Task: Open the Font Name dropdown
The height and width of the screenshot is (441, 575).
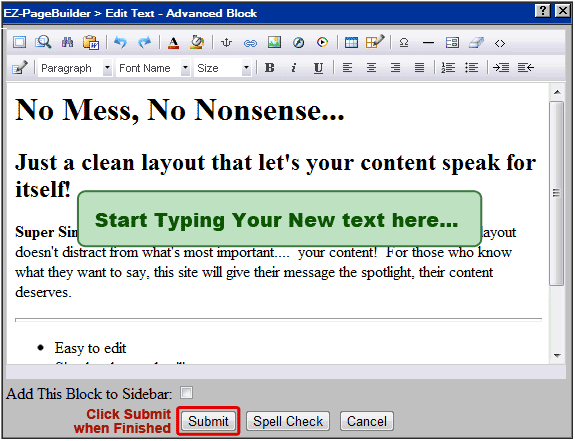Action: coord(153,68)
